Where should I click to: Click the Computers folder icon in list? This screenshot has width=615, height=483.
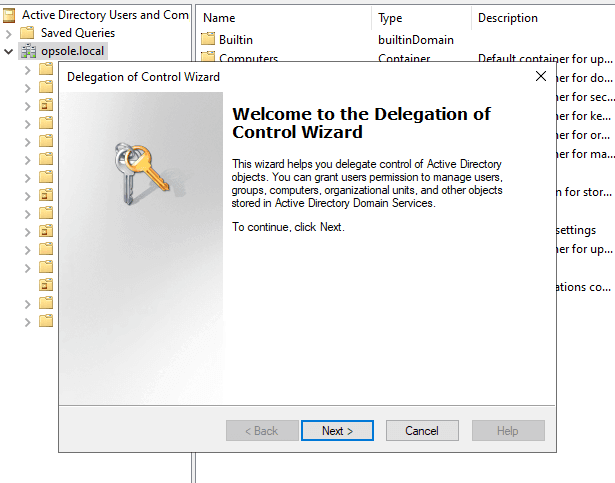[x=208, y=56]
